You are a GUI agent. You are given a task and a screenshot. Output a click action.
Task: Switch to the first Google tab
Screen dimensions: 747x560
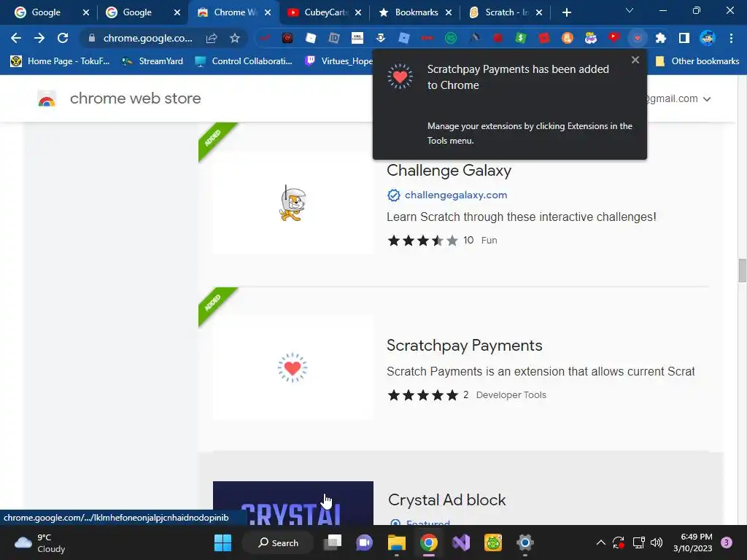tap(46, 12)
